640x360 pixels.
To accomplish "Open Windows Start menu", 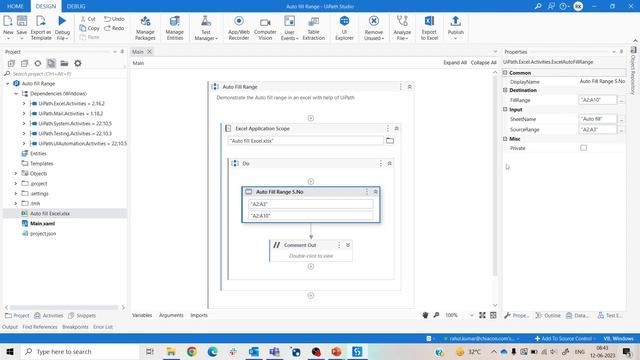I will click(x=9, y=351).
